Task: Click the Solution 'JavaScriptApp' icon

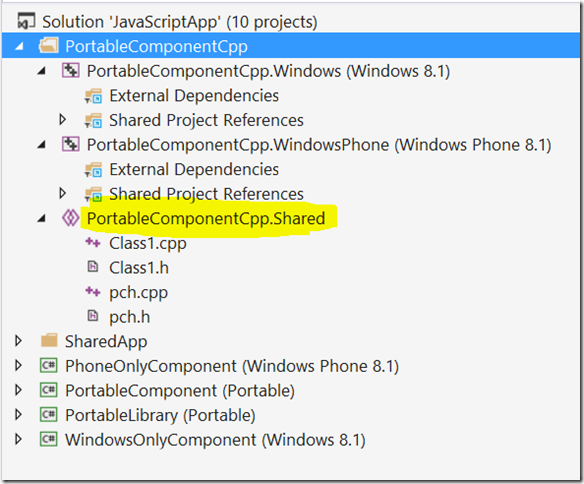Action: pyautogui.click(x=26, y=21)
